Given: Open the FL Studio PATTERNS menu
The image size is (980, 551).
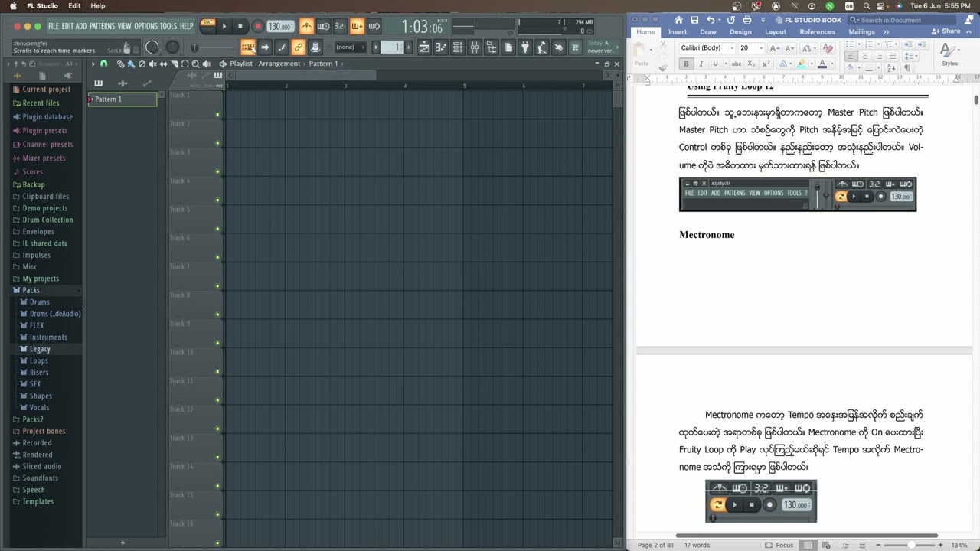Looking at the screenshot, I should (102, 26).
